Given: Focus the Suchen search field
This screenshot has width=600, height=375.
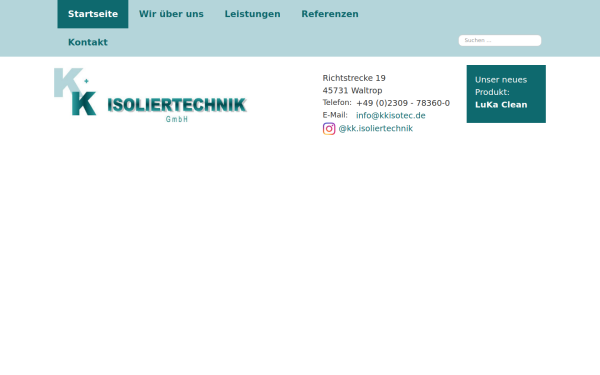Looking at the screenshot, I should pos(500,41).
